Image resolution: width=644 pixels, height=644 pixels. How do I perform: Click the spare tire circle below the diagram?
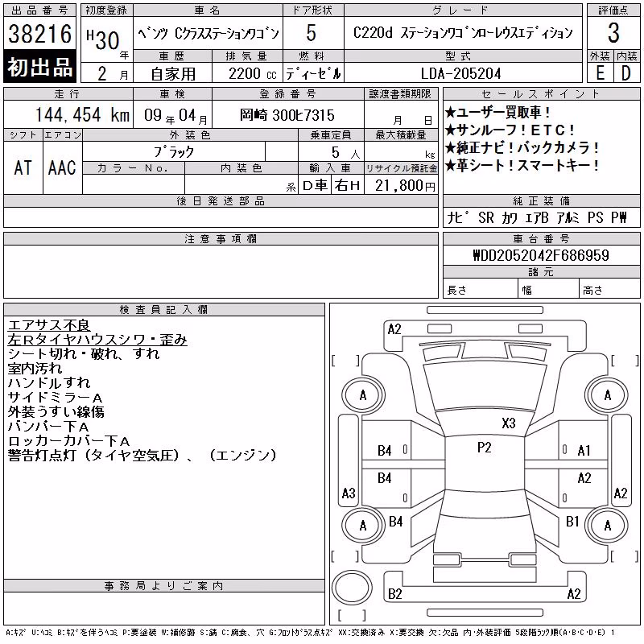352,588
